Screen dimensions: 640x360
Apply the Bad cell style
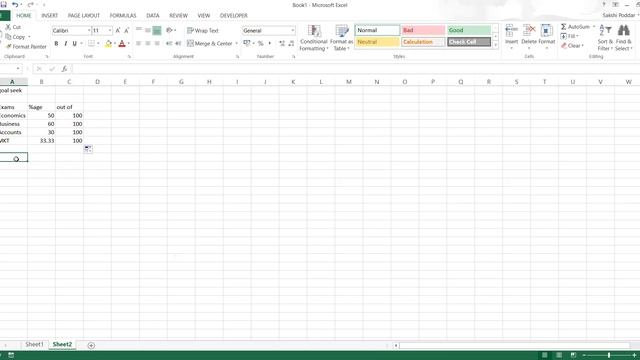point(423,30)
